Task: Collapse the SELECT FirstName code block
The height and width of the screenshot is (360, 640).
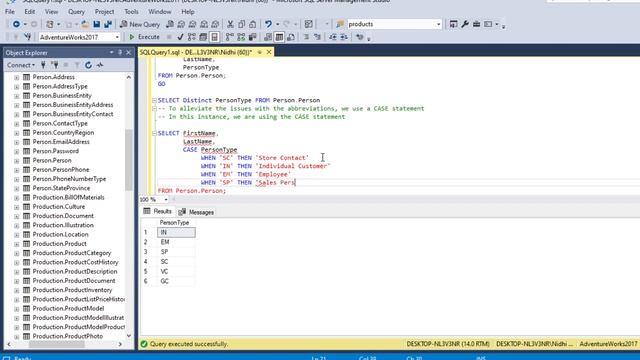Action: pyautogui.click(x=154, y=133)
